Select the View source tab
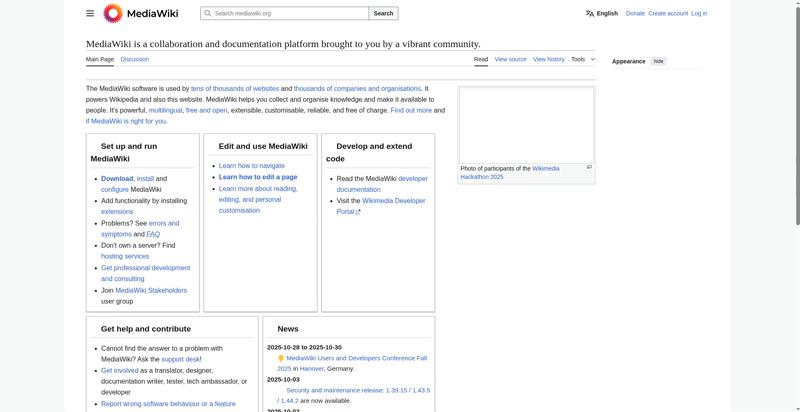Screen dimensions: 800x412 pos(510,59)
